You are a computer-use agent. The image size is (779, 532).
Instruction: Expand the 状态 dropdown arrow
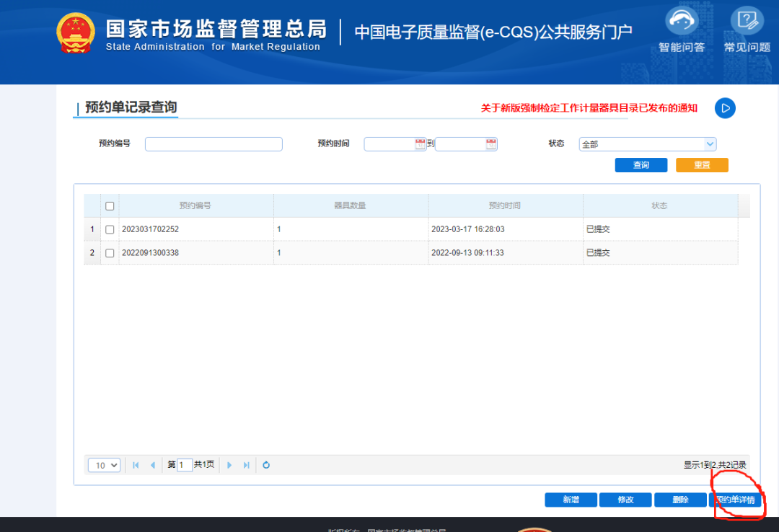710,143
